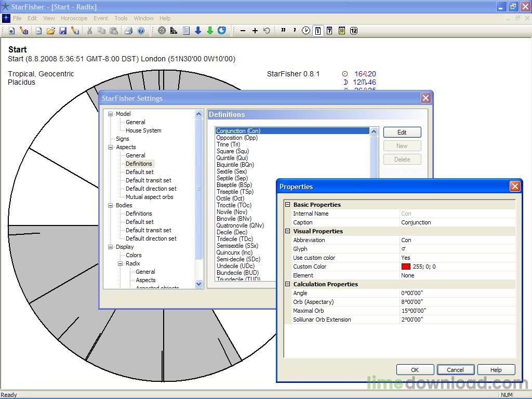Viewport: 532px width, 399px height.
Task: Collapse the Aspects tree node
Action: point(110,147)
